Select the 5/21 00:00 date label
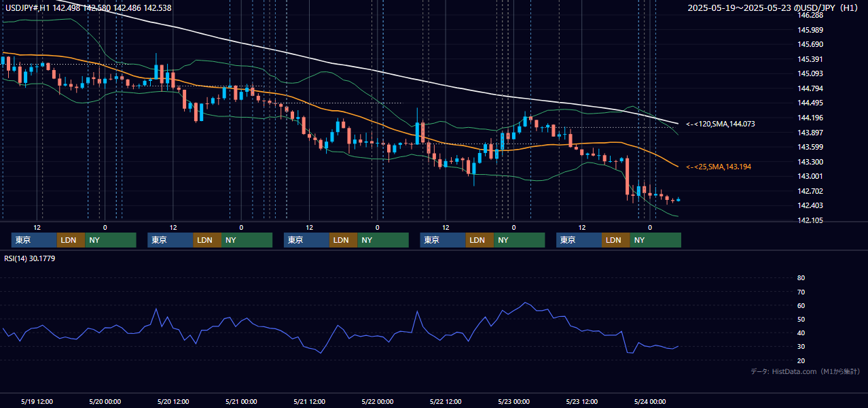 240,401
